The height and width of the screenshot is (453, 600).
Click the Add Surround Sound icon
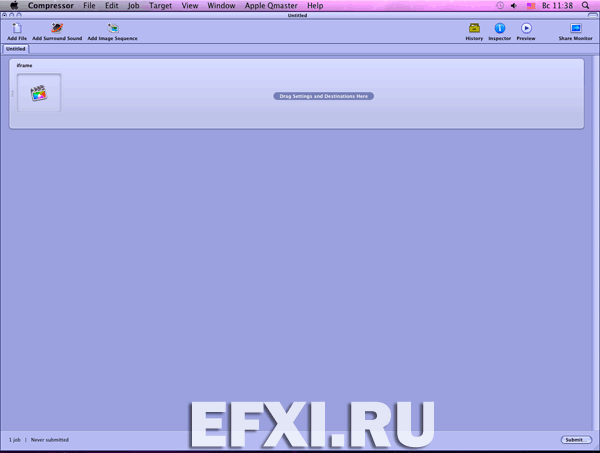pyautogui.click(x=57, y=28)
